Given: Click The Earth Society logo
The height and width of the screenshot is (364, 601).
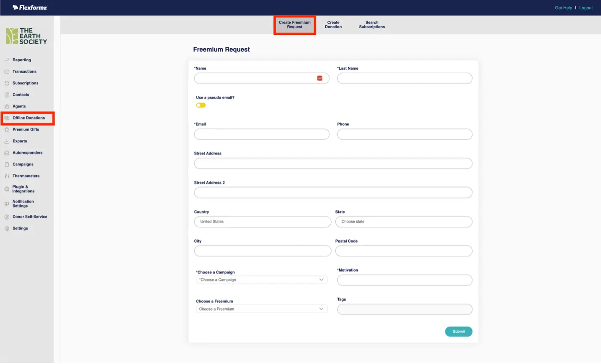Looking at the screenshot, I should click(x=26, y=36).
